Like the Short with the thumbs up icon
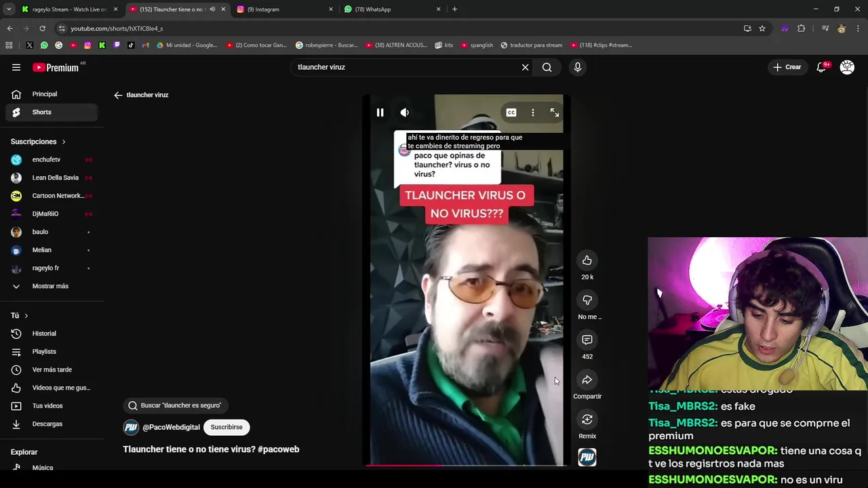Screen dimensions: 868x488 (587, 260)
